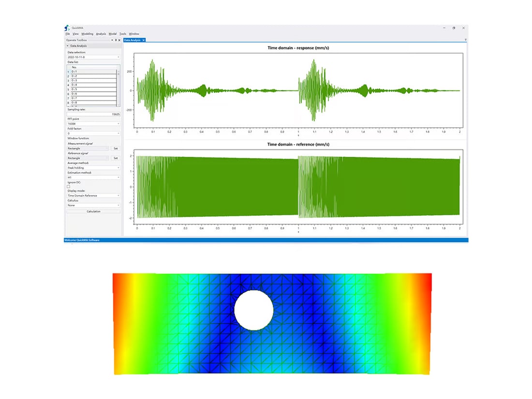Open Operate Toolbox panel options arrow
Viewport: 532px width, 399px height.
coord(112,40)
